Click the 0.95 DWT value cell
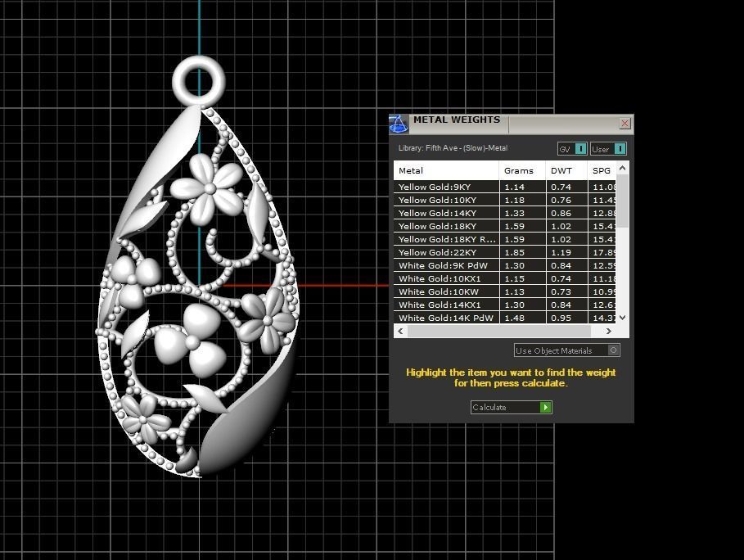This screenshot has width=744, height=560. pyautogui.click(x=566, y=318)
